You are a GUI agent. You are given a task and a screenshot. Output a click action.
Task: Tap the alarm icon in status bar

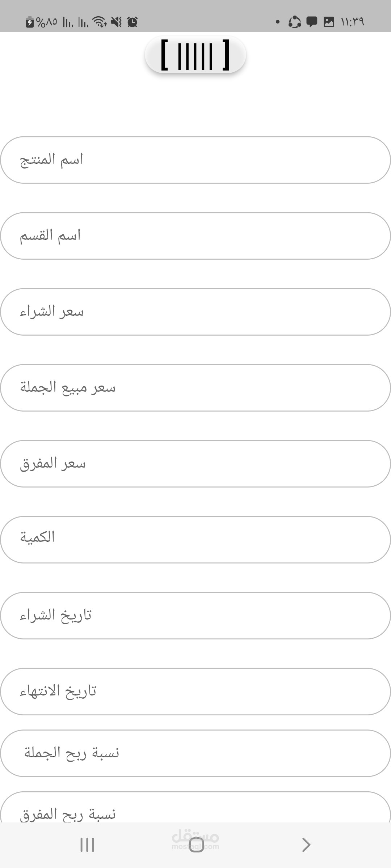pyautogui.click(x=133, y=22)
